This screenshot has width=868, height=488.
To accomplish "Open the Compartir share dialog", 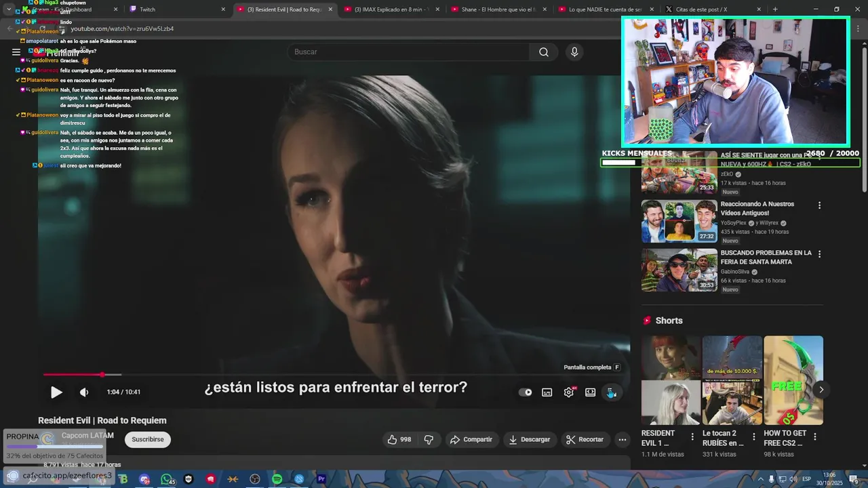I will 471,439.
